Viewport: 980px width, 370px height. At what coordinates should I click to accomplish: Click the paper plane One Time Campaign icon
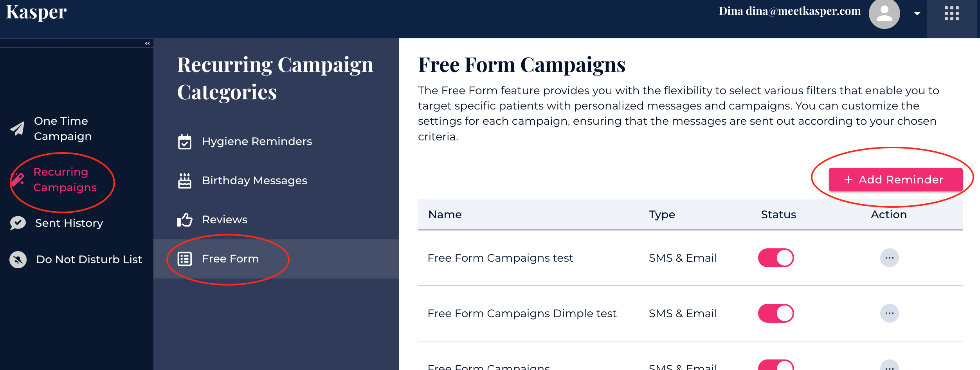(17, 128)
